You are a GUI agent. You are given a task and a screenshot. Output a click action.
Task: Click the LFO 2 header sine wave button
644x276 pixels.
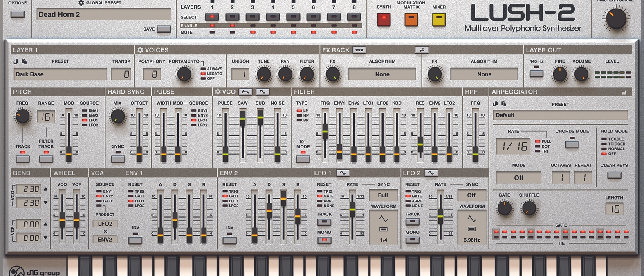point(431,173)
